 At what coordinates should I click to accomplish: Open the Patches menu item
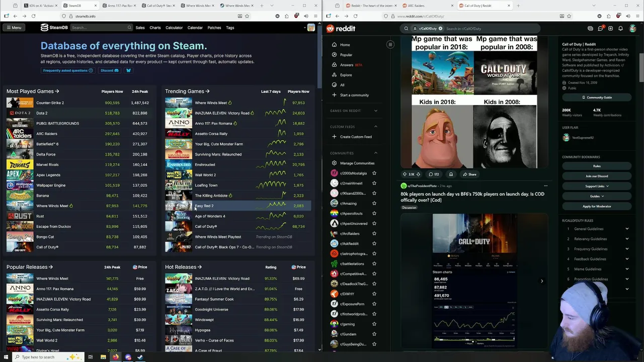214,28
